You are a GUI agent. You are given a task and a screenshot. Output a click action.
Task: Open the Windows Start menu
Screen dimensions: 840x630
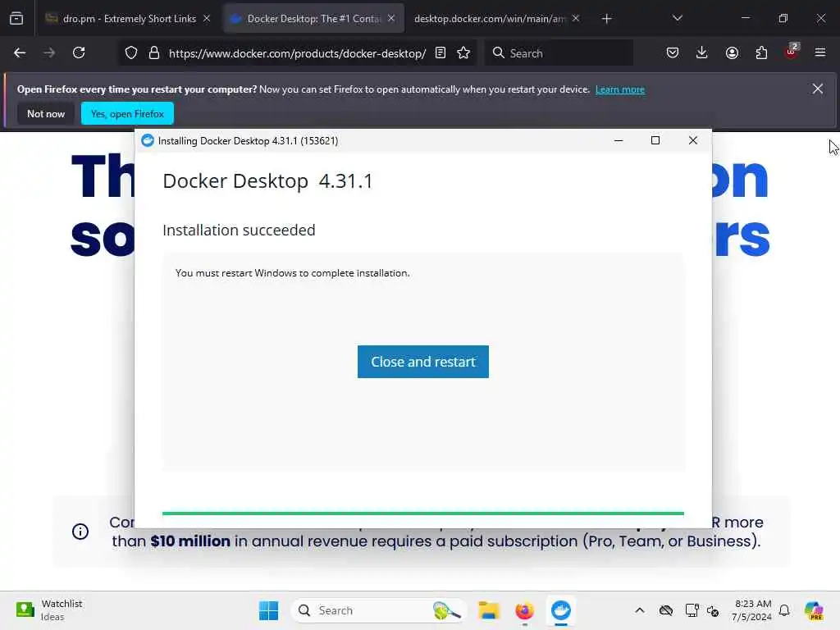click(268, 610)
